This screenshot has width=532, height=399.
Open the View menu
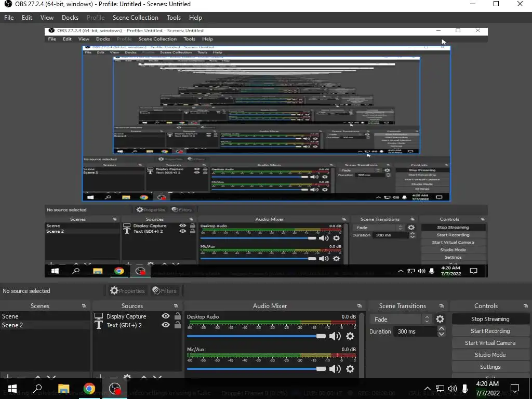pyautogui.click(x=47, y=18)
